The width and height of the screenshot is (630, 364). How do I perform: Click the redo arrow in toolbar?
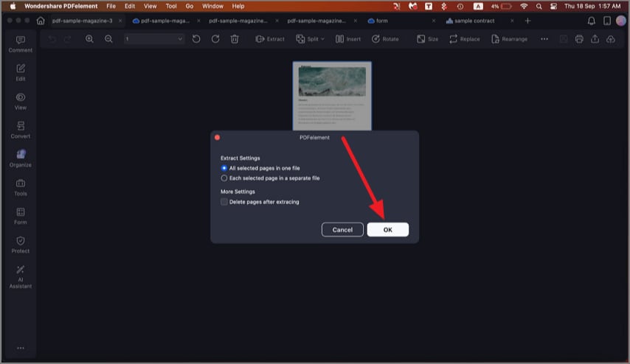point(68,39)
